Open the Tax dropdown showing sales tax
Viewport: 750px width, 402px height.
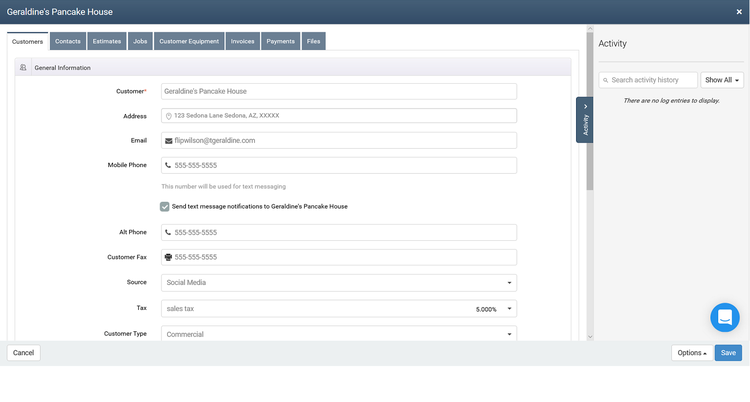(339, 309)
